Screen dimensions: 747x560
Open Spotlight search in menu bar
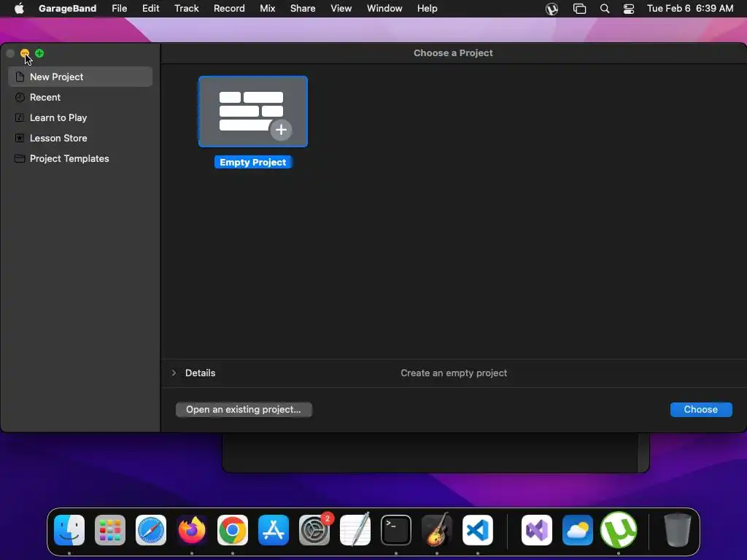coord(605,9)
